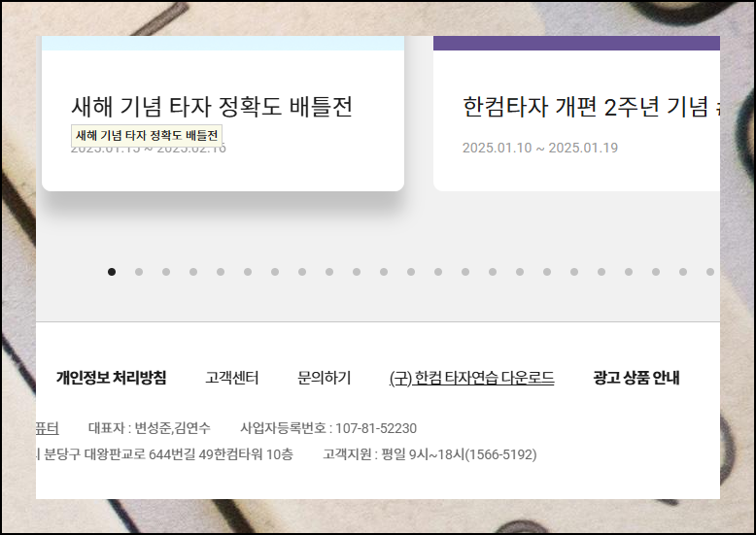This screenshot has width=756, height=535.
Task: Click 고객지원 : 평일 9시~18시(1566-5192) text
Action: click(x=430, y=454)
